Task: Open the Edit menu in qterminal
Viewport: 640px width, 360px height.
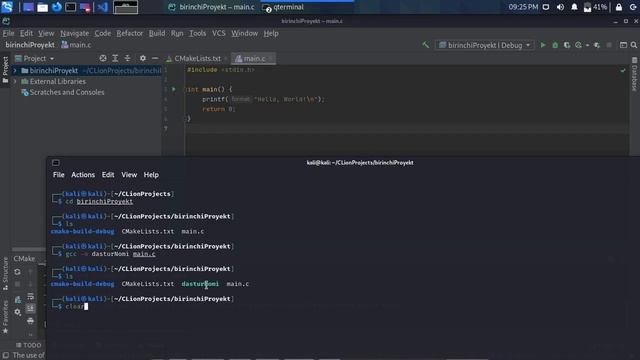Action: [108, 175]
